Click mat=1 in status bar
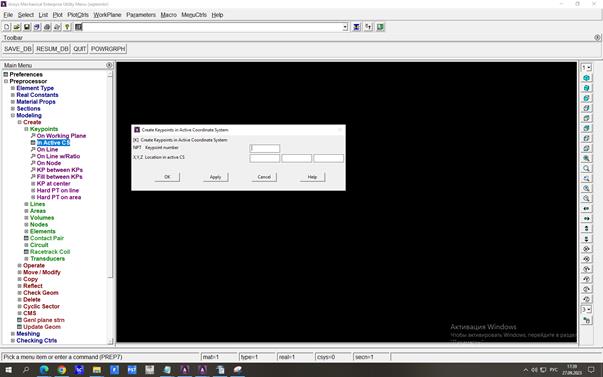 point(219,357)
